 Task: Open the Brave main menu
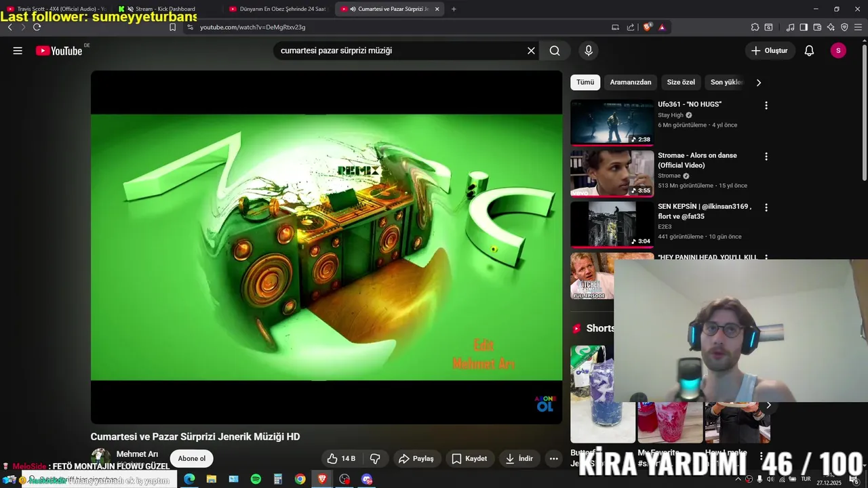(x=858, y=27)
